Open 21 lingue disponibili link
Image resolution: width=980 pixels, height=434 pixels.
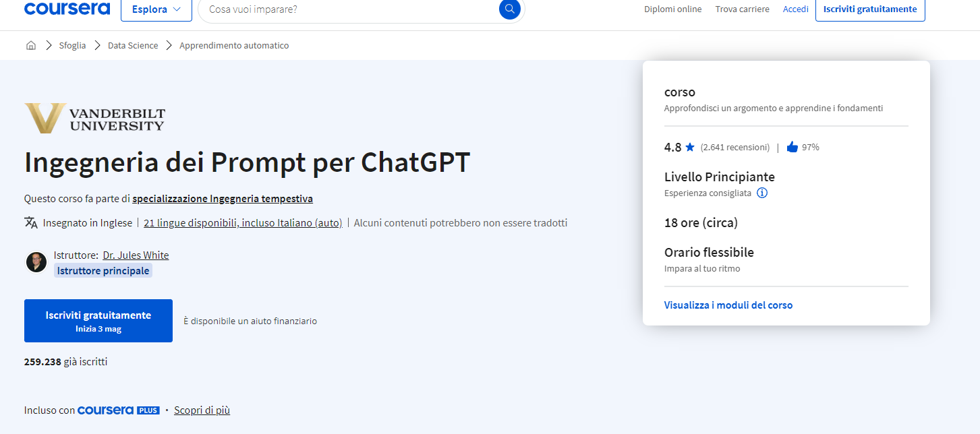[243, 223]
